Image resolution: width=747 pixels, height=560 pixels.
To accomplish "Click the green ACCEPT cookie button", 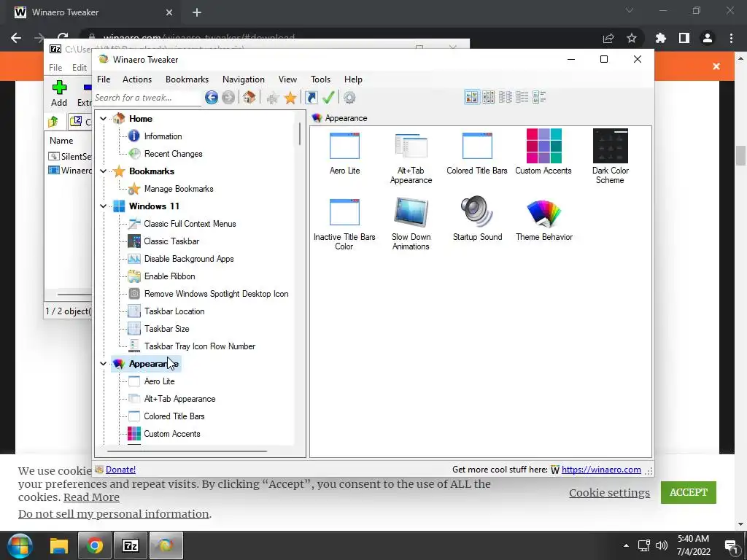I will point(689,492).
